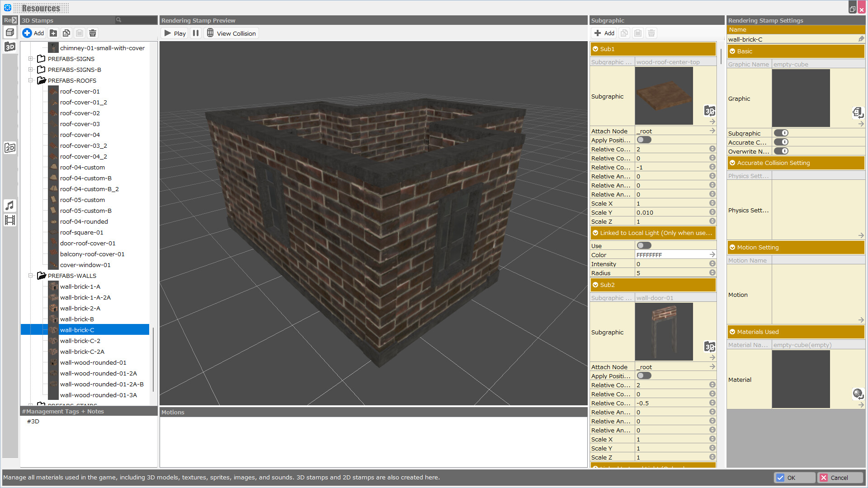
Task: Open the 3D model picker for Sub1 subgraphic
Action: coord(710,111)
